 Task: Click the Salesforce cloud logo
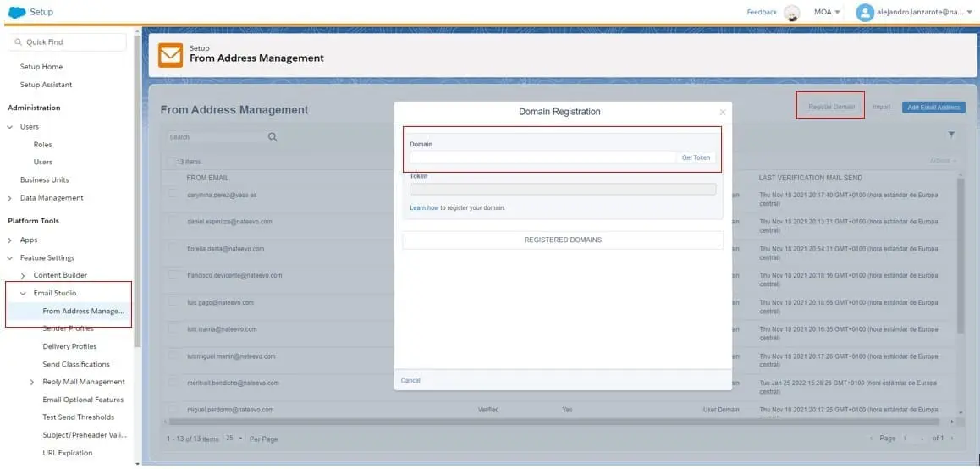16,12
